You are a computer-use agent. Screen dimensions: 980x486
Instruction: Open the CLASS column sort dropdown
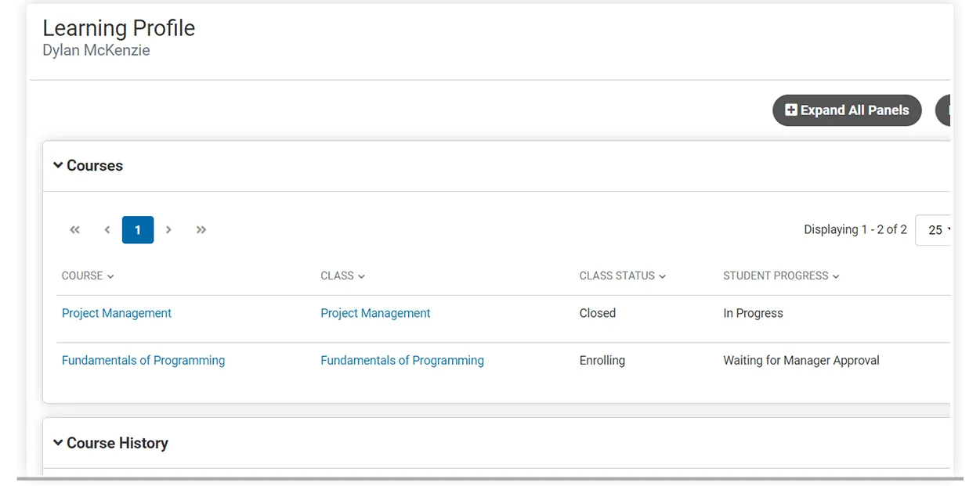[363, 275]
